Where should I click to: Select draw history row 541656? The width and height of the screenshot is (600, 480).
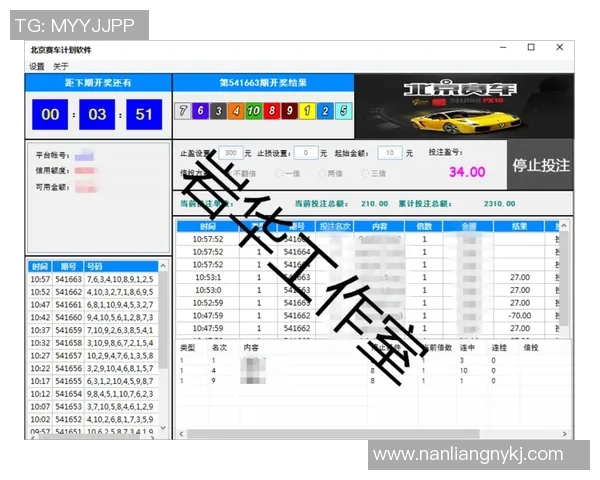93,368
